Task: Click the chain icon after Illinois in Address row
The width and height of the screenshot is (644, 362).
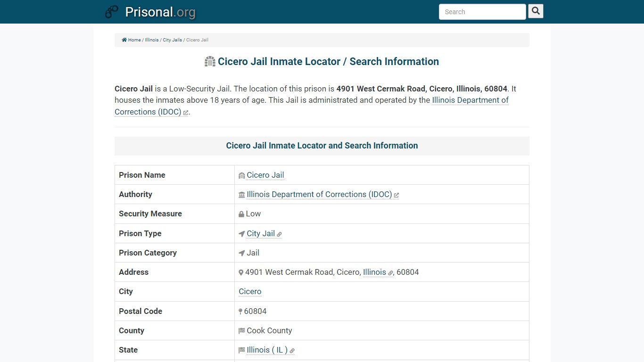Action: (390, 273)
